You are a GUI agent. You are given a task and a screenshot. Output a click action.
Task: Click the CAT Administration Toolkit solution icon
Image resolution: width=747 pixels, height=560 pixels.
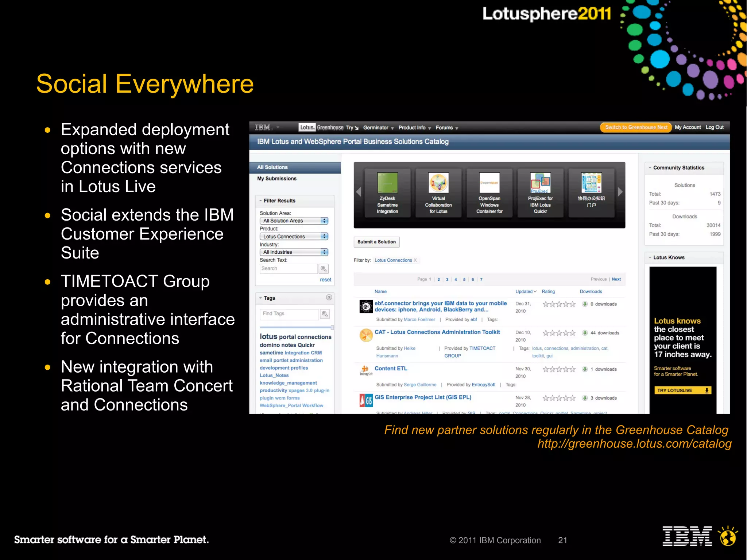[366, 335]
